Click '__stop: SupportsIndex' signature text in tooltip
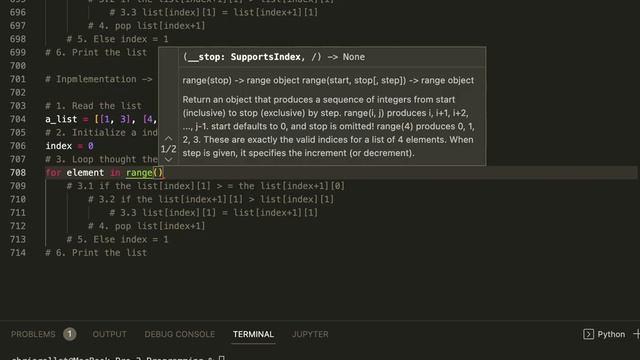 [244, 57]
